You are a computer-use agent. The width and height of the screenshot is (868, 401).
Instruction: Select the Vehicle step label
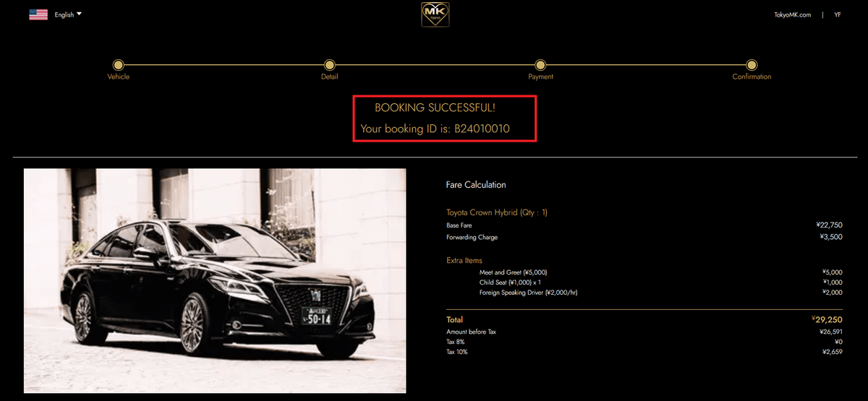(x=119, y=77)
